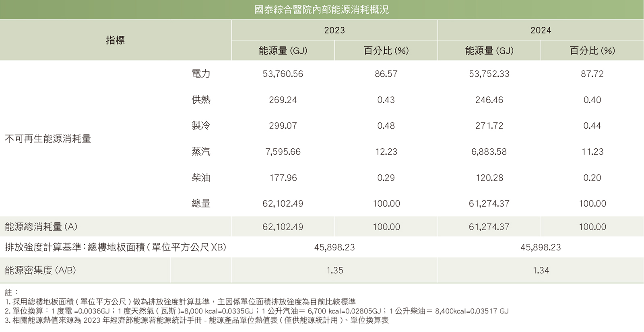
Task: Click the label 排放強度計算基準 總樓地板面積
Action: click(115, 247)
